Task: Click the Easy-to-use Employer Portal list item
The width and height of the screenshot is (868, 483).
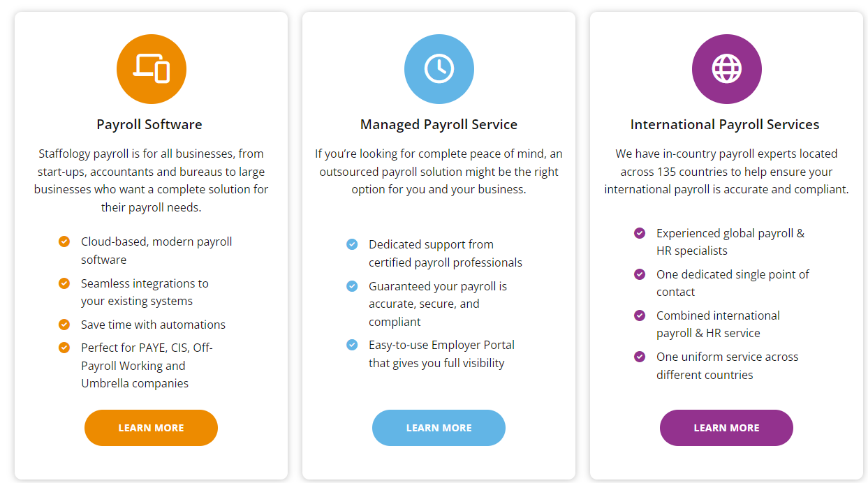Action: pos(441,353)
